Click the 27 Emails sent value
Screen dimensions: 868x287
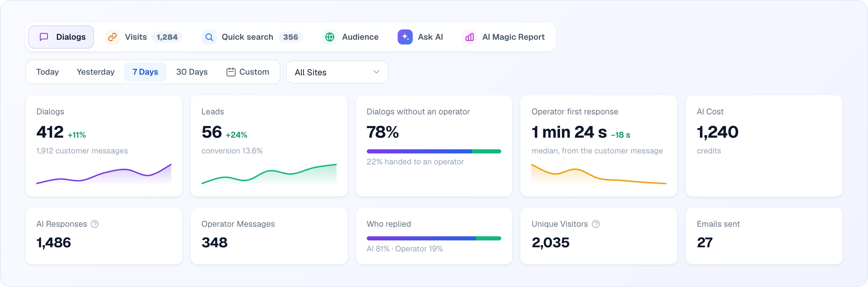pos(705,243)
